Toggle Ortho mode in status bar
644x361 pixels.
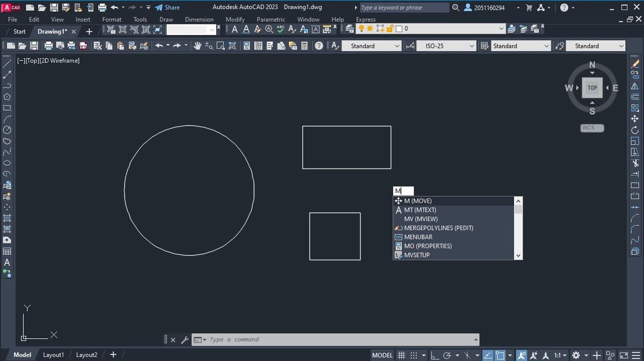[435, 355]
